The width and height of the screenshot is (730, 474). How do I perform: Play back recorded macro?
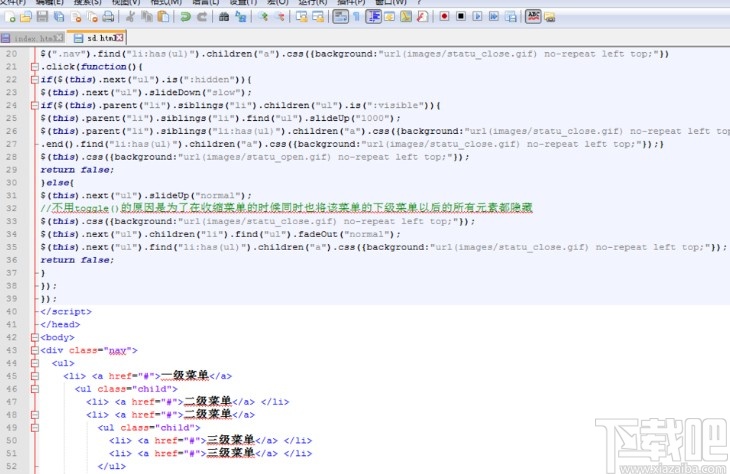point(477,17)
